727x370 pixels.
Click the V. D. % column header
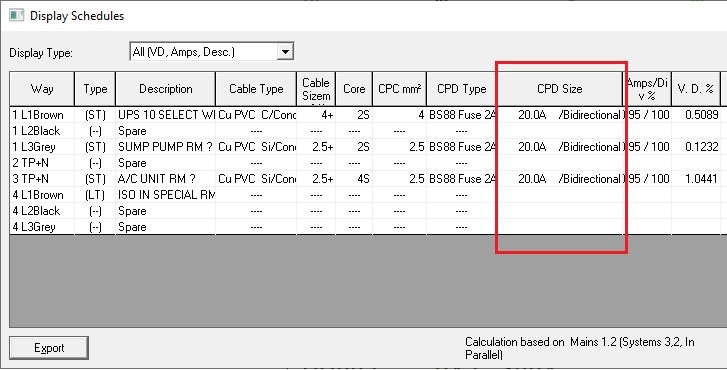(695, 89)
